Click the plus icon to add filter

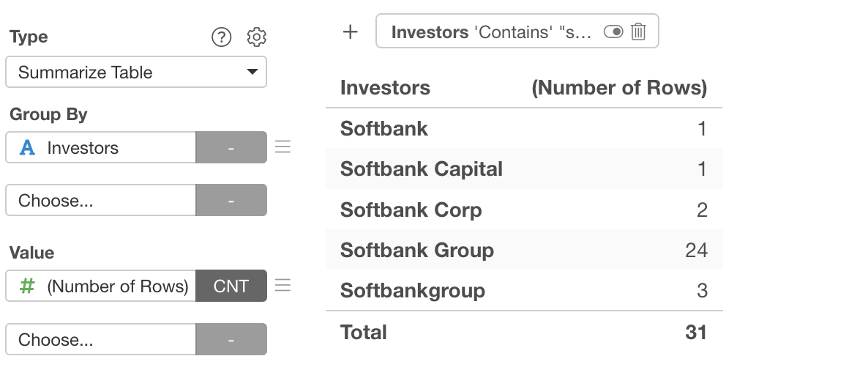coord(351,31)
